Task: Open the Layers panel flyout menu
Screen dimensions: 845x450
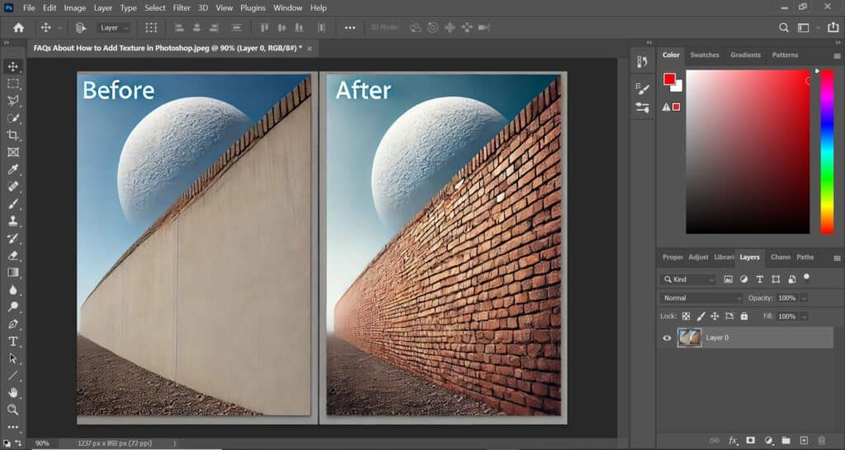Action: click(837, 258)
